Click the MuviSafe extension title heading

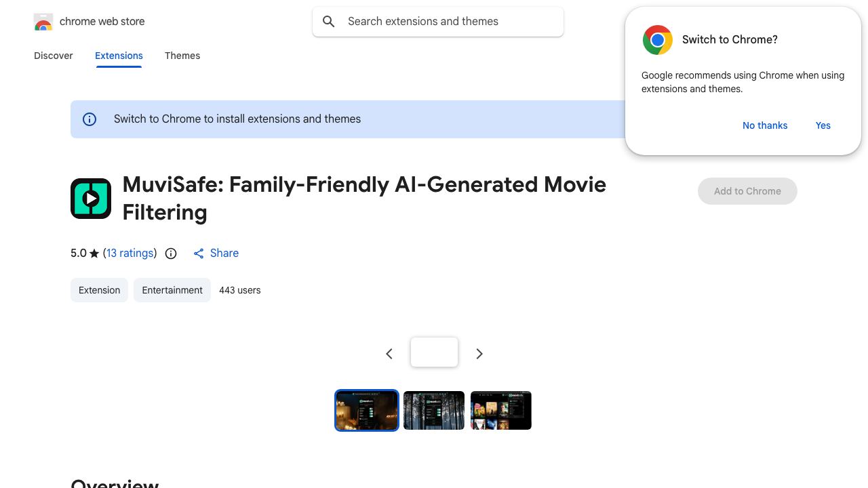[x=364, y=198]
